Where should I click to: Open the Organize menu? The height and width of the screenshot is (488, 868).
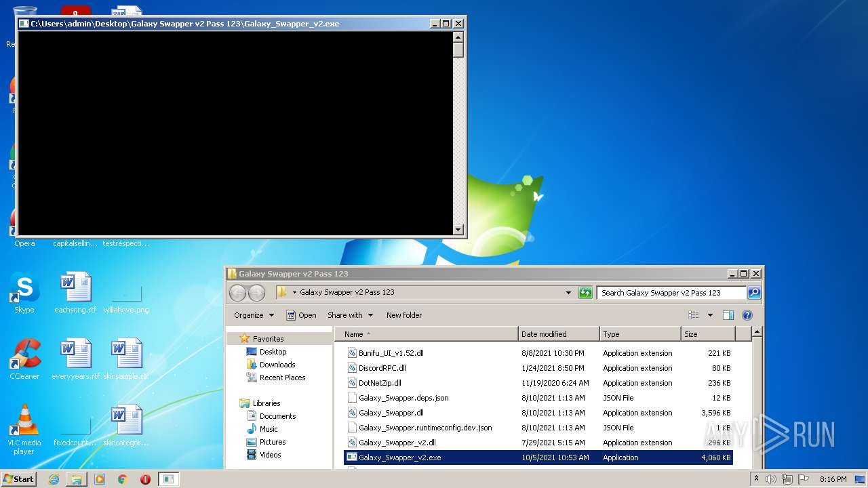pyautogui.click(x=254, y=315)
